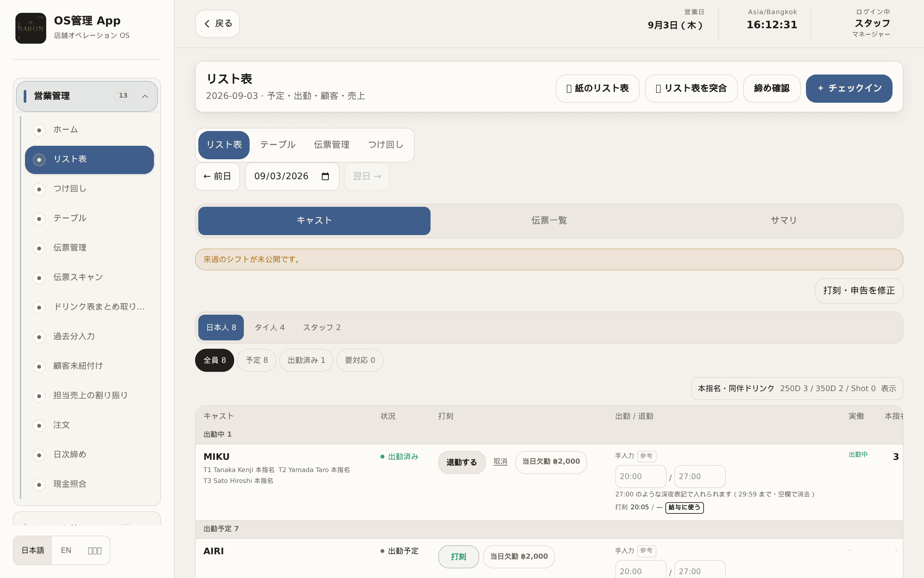Click the BARON app logo

tap(30, 28)
